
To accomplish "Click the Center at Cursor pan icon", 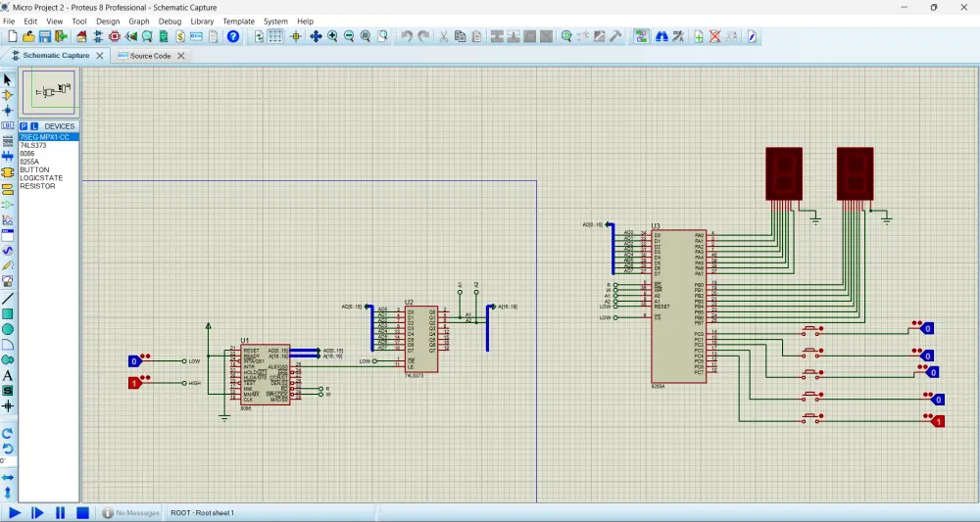I will (x=316, y=37).
